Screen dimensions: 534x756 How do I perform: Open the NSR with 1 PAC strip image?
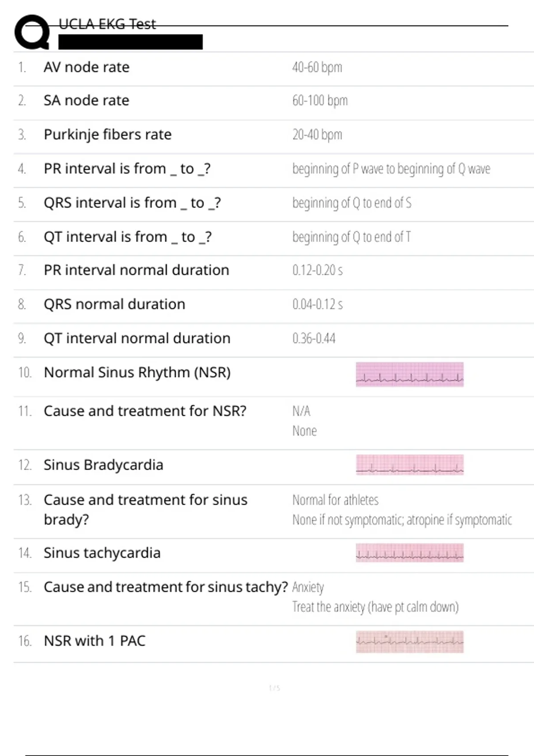click(x=409, y=642)
